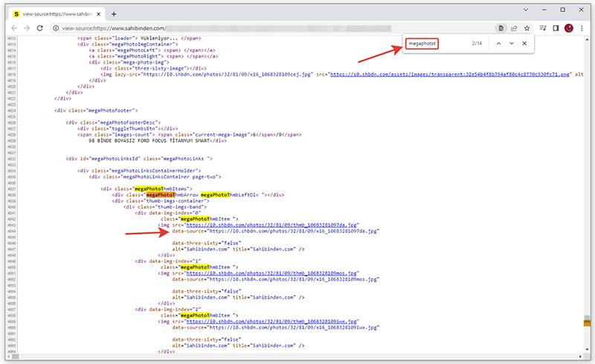Jump to the previous find result
The image size is (595, 364).
point(498,44)
